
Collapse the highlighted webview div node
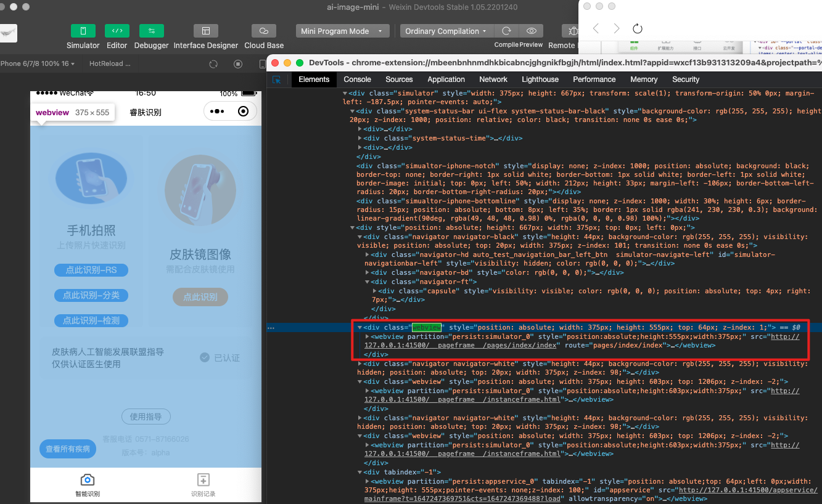pos(360,327)
